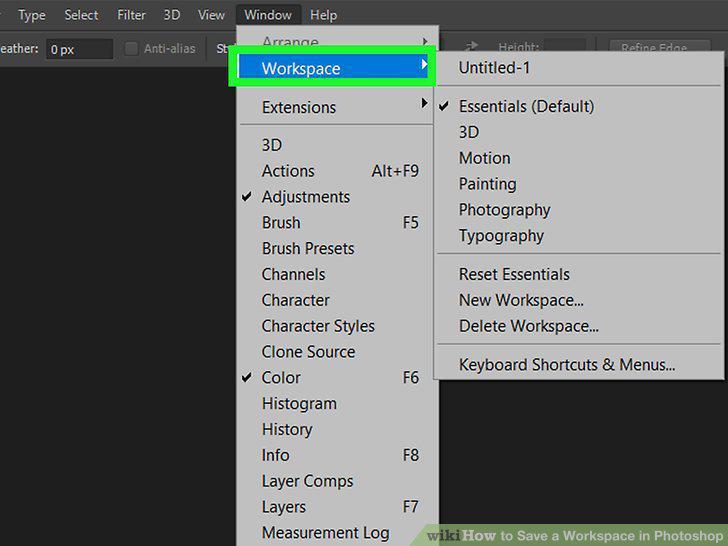Screen dimensions: 728x546
Task: Switch to the Typography workspace
Action: [579, 236]
